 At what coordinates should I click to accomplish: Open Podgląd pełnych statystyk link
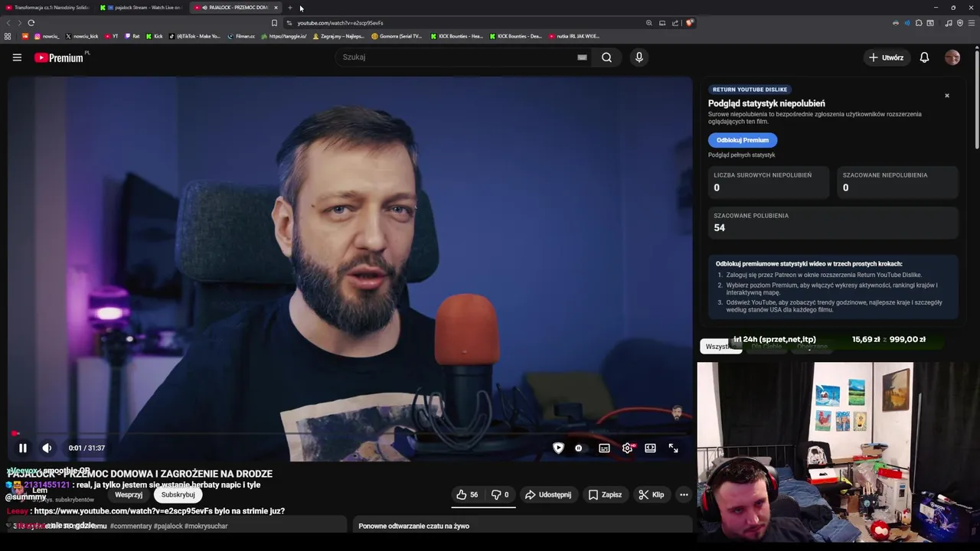[741, 155]
